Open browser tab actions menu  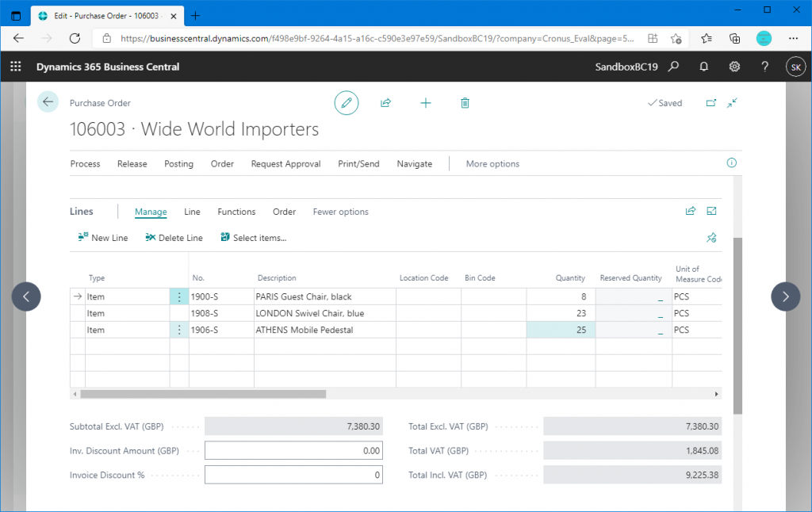[x=16, y=16]
